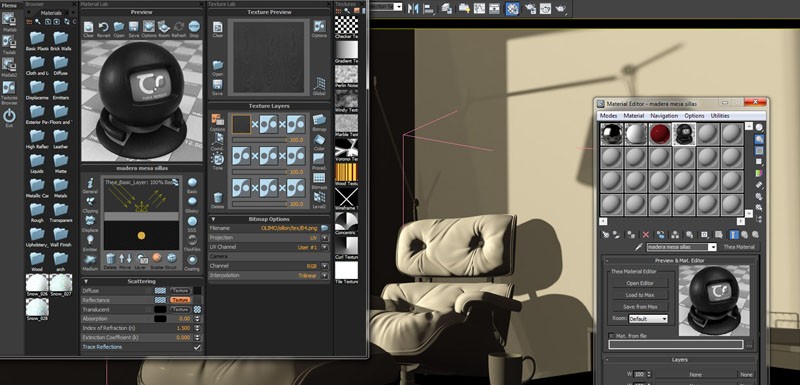Open the Matlab panel from the Menu sidebar

point(9,19)
